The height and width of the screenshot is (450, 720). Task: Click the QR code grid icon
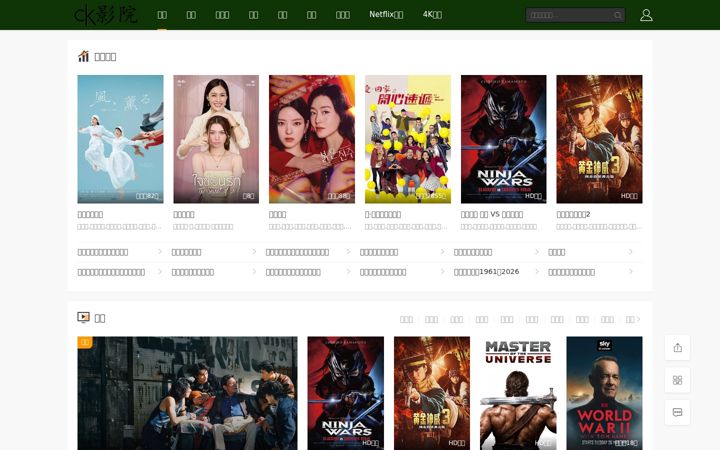click(x=677, y=380)
